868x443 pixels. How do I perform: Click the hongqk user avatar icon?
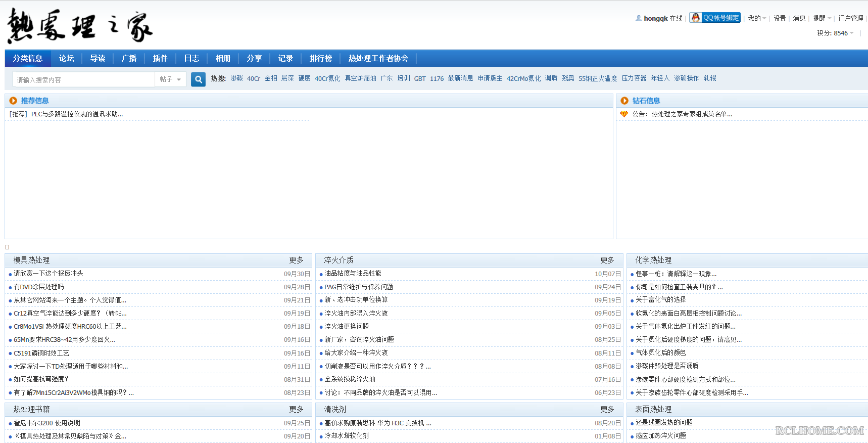(x=639, y=18)
